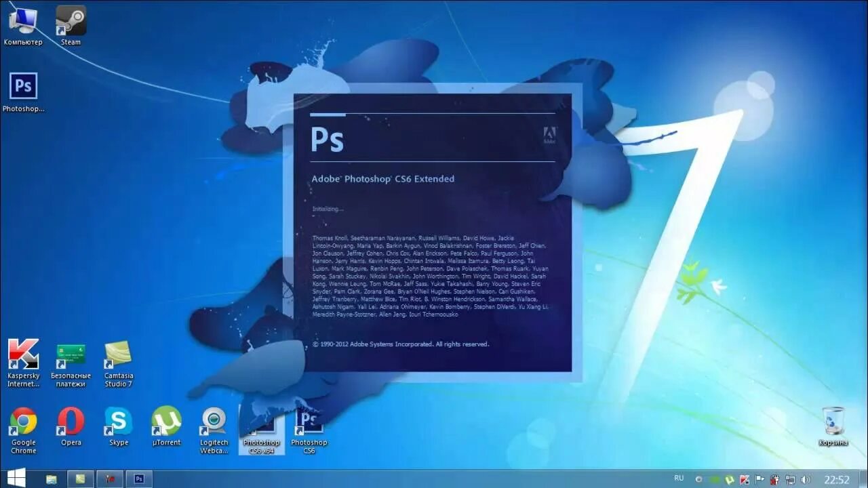The height and width of the screenshot is (488, 868).
Task: Select the Photoshop CS6 x64 shortcut
Action: tap(261, 431)
